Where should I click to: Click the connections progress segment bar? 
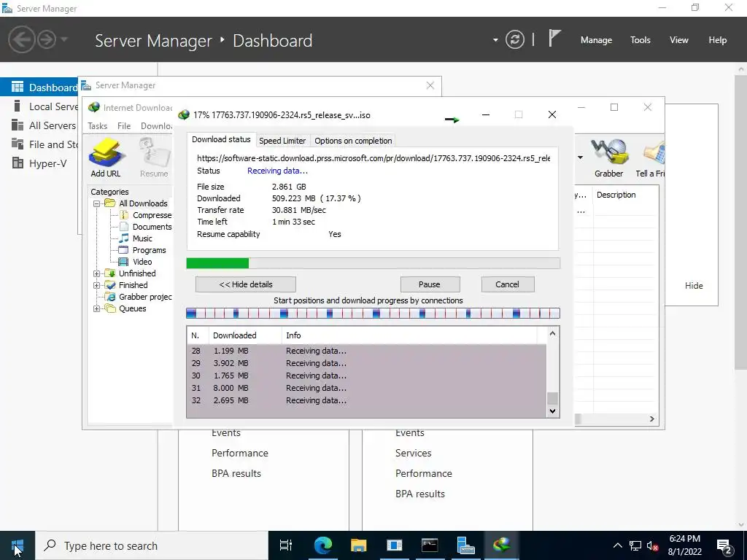tap(373, 313)
